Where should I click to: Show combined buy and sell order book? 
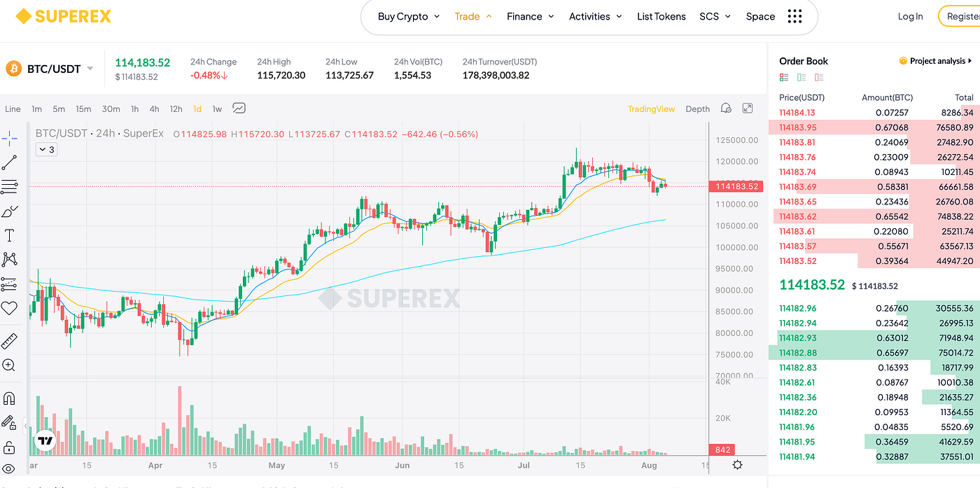tap(784, 78)
